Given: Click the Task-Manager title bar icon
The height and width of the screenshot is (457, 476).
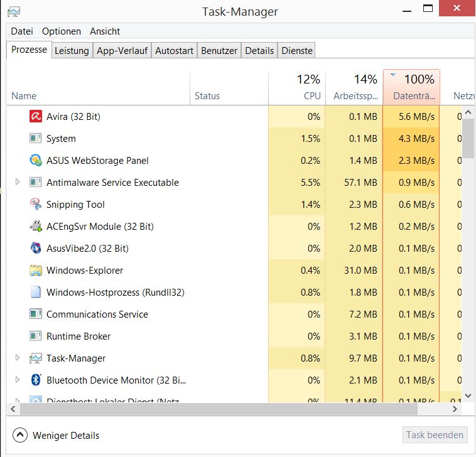Looking at the screenshot, I should coord(14,12).
